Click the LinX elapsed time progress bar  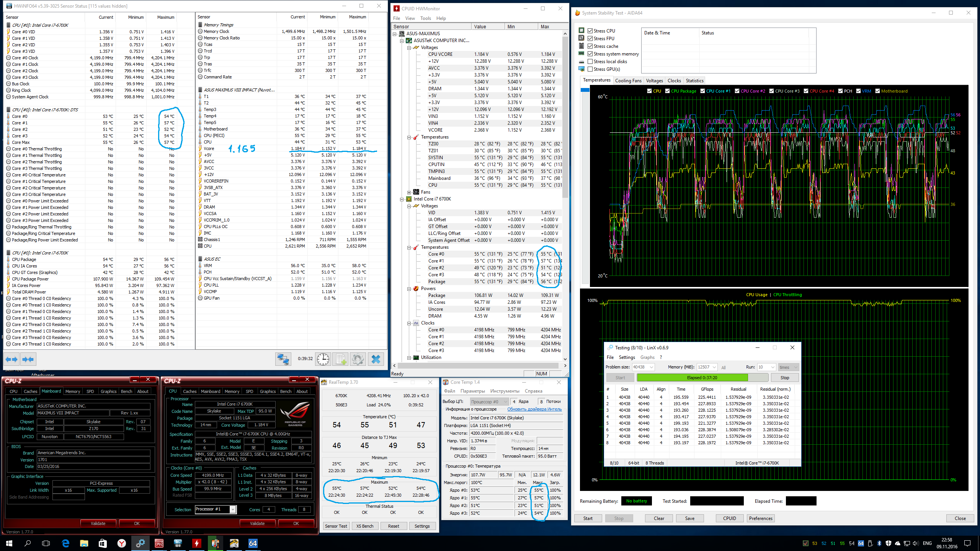[x=702, y=378]
